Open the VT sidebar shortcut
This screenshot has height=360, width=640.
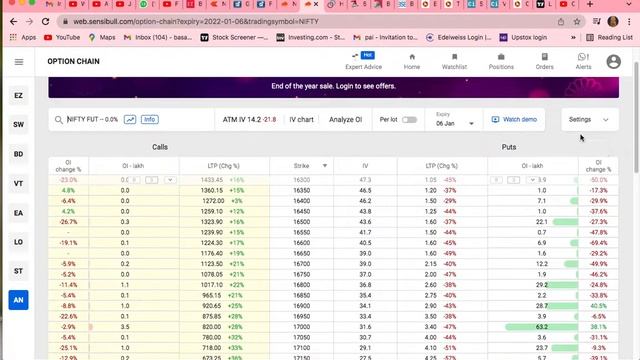click(x=18, y=183)
